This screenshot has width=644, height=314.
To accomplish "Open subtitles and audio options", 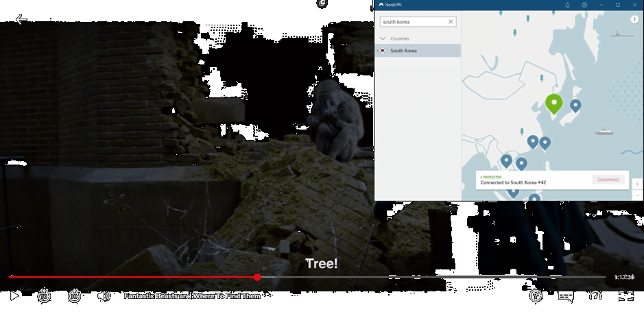I will click(x=566, y=296).
